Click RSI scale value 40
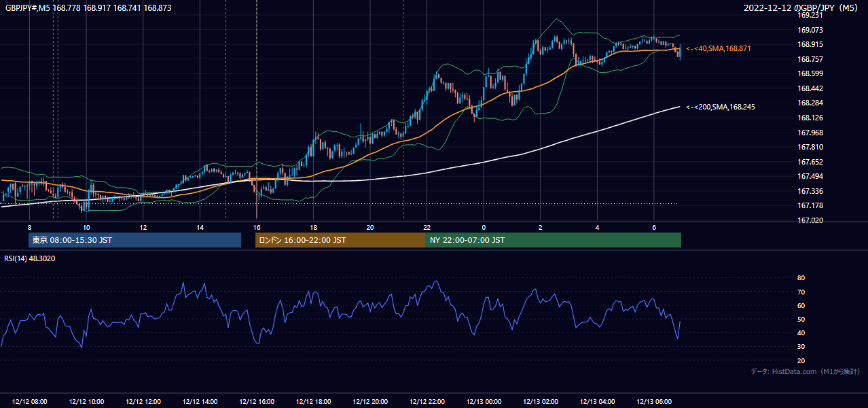 tap(801, 333)
